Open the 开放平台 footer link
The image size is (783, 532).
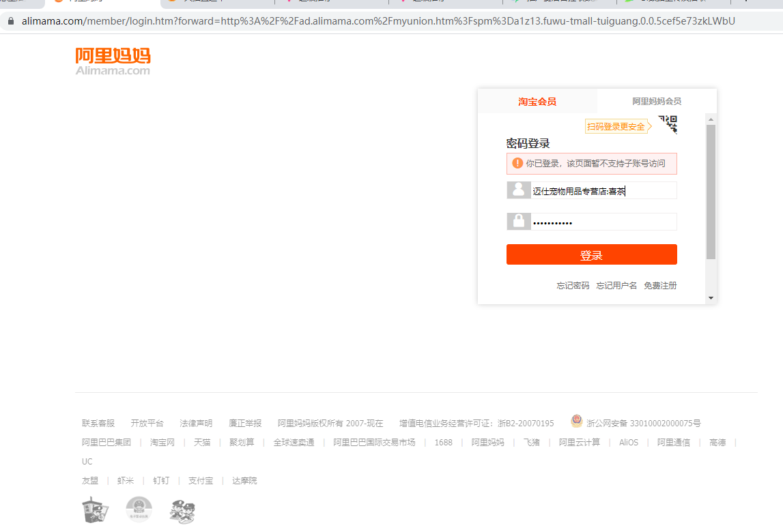147,423
